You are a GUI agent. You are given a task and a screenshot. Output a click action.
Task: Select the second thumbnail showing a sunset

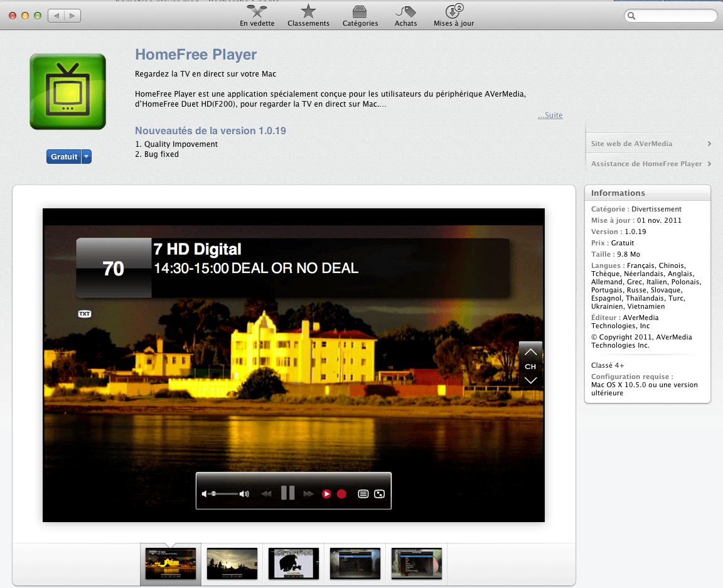point(232,564)
